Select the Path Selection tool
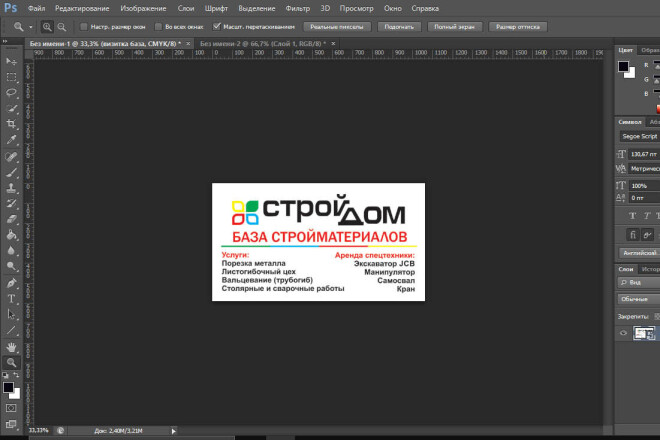Image resolution: width=660 pixels, height=440 pixels. click(11, 315)
